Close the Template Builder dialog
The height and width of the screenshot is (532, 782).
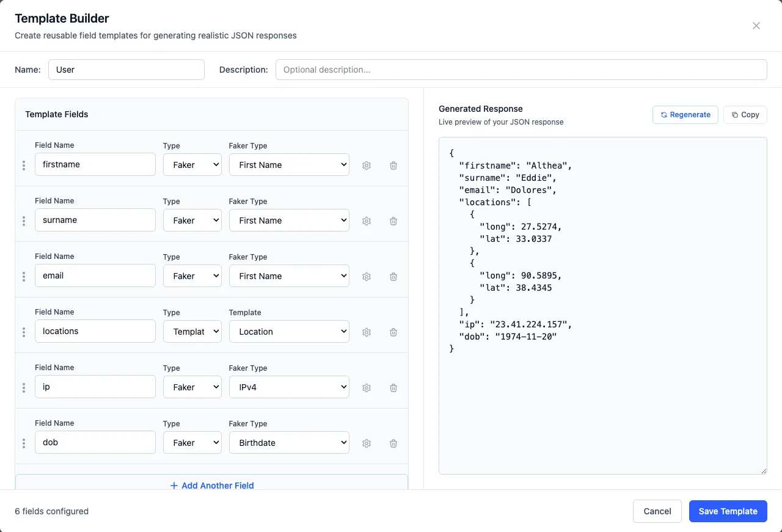tap(756, 26)
